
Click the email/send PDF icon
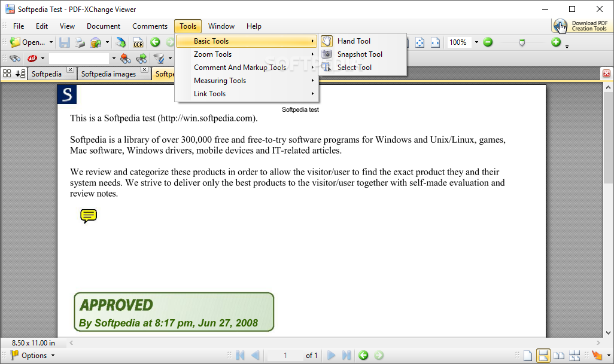(96, 42)
